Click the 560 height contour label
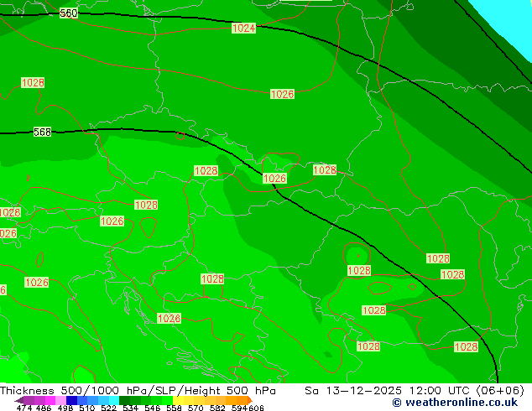This screenshot has width=532, height=411. pos(69,13)
